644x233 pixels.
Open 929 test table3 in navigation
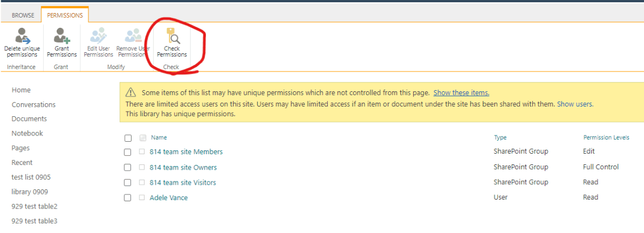[35, 221]
